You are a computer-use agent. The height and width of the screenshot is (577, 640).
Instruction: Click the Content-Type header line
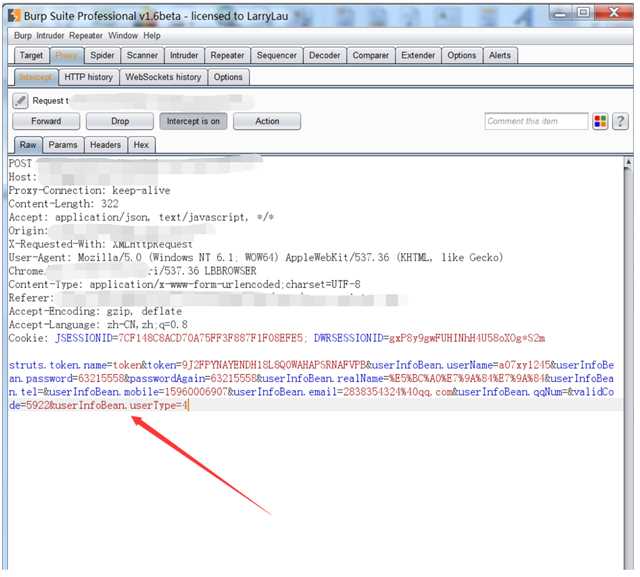184,284
